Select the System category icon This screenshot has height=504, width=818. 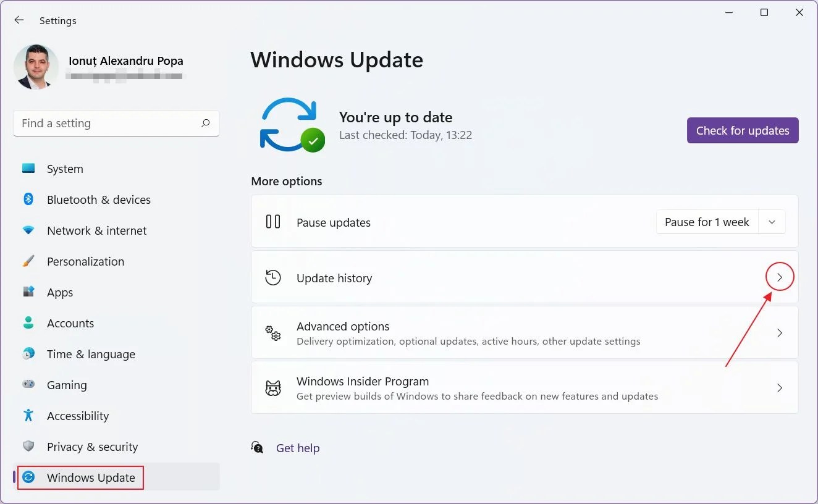pyautogui.click(x=28, y=168)
